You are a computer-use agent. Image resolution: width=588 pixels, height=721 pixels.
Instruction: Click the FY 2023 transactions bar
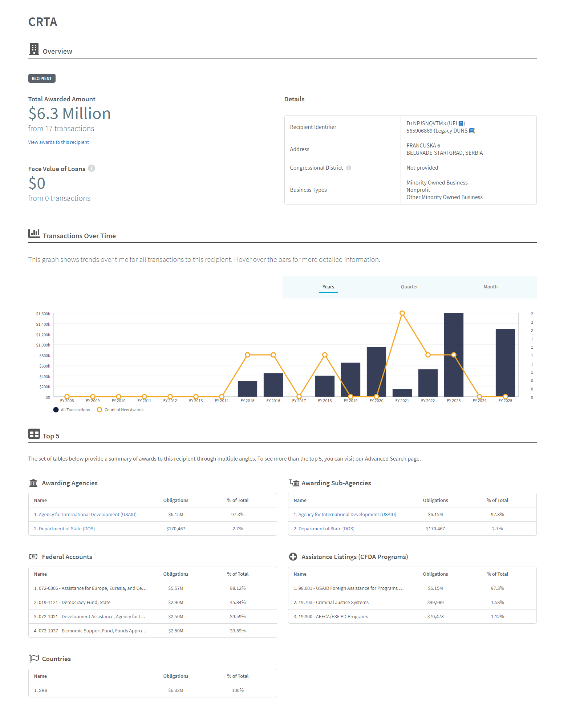pos(454,355)
